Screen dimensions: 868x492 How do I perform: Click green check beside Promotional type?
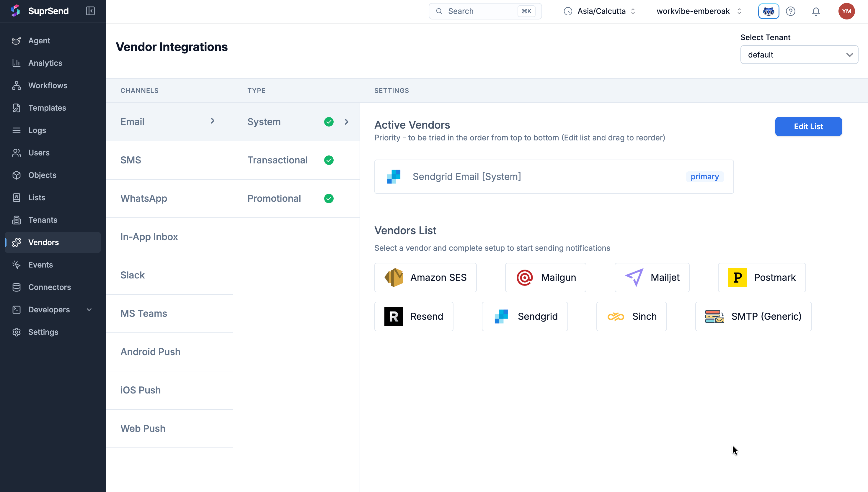[329, 198]
